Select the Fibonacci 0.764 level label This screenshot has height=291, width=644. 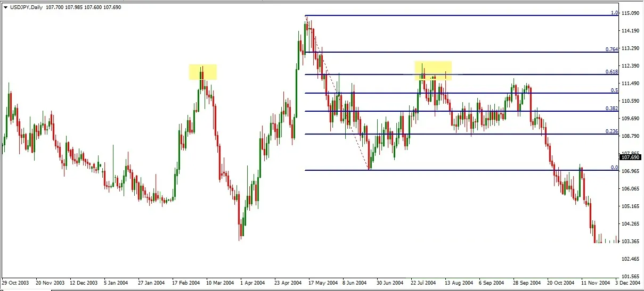click(x=612, y=49)
